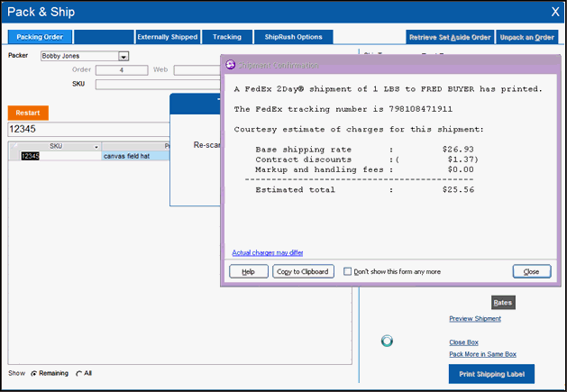Switch to the Tracking tab
567x392 pixels.
click(227, 37)
